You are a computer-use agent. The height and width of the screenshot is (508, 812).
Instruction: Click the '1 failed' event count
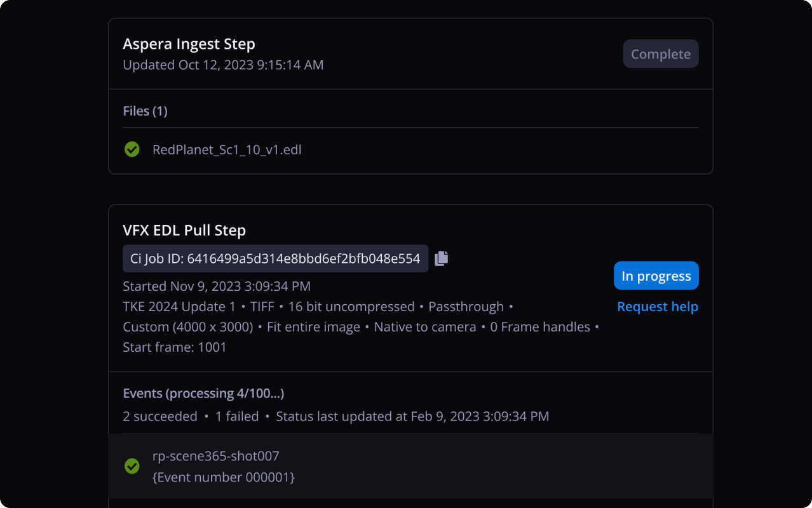pyautogui.click(x=237, y=417)
